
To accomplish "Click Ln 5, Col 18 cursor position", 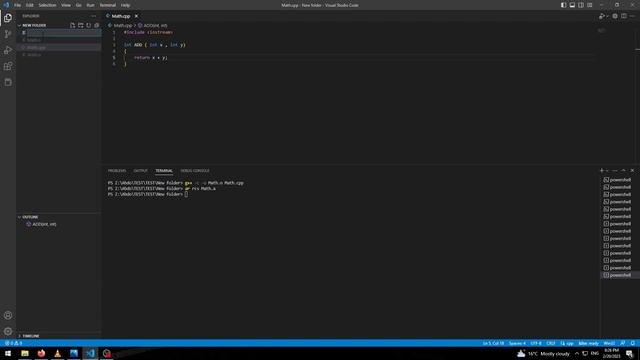I will coord(493,343).
